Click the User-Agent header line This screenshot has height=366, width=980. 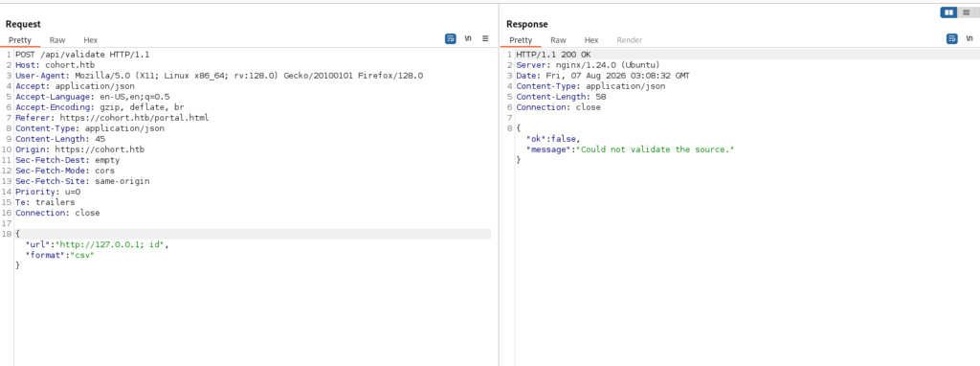click(x=219, y=76)
